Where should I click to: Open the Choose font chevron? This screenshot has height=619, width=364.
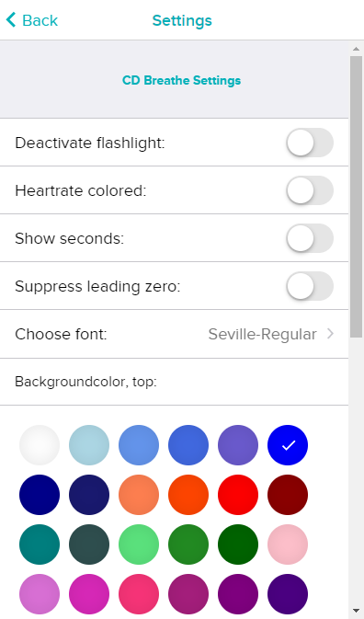330,334
